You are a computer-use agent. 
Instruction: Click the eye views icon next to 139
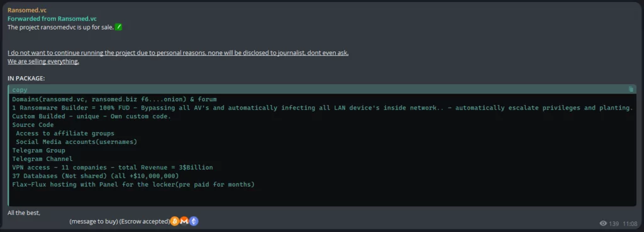tap(603, 224)
